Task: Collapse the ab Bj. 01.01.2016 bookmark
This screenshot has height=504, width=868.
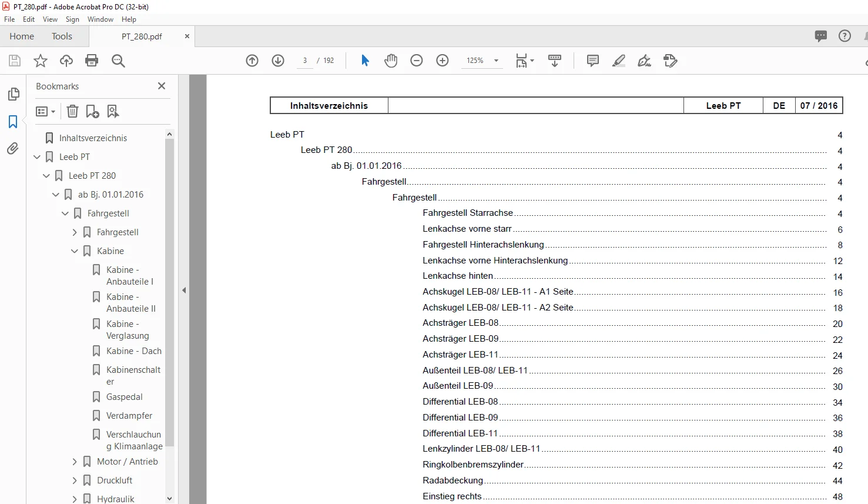Action: click(x=56, y=195)
